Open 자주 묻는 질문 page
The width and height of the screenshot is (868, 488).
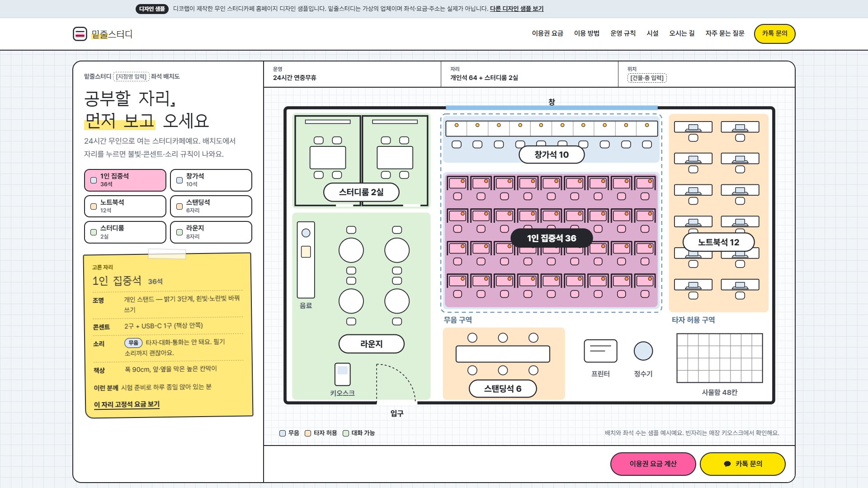point(725,33)
